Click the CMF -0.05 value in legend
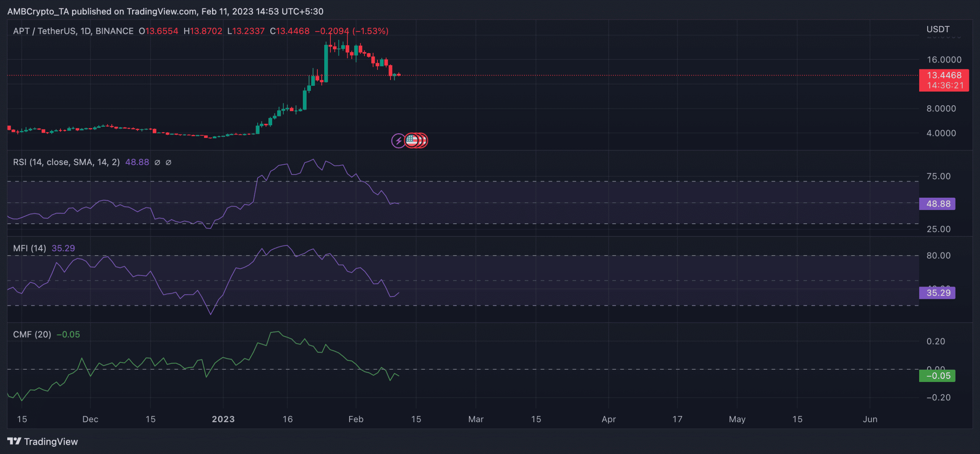 (x=68, y=334)
